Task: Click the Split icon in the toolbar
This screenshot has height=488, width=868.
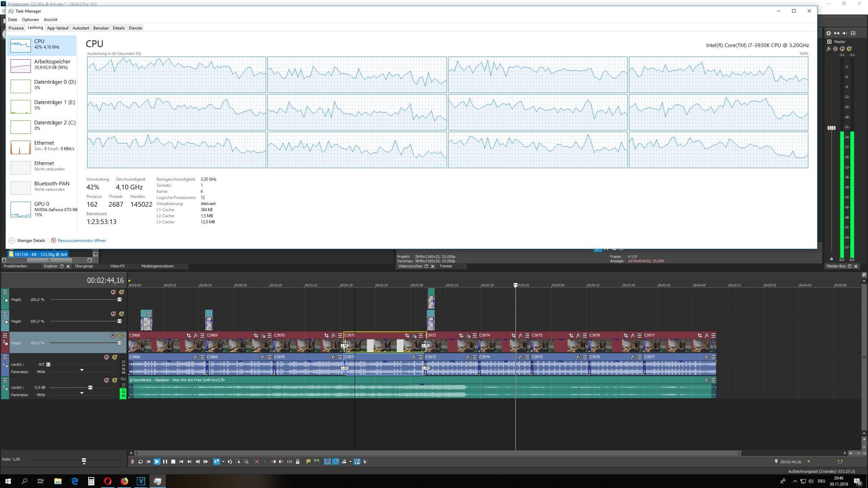Action: 289,461
